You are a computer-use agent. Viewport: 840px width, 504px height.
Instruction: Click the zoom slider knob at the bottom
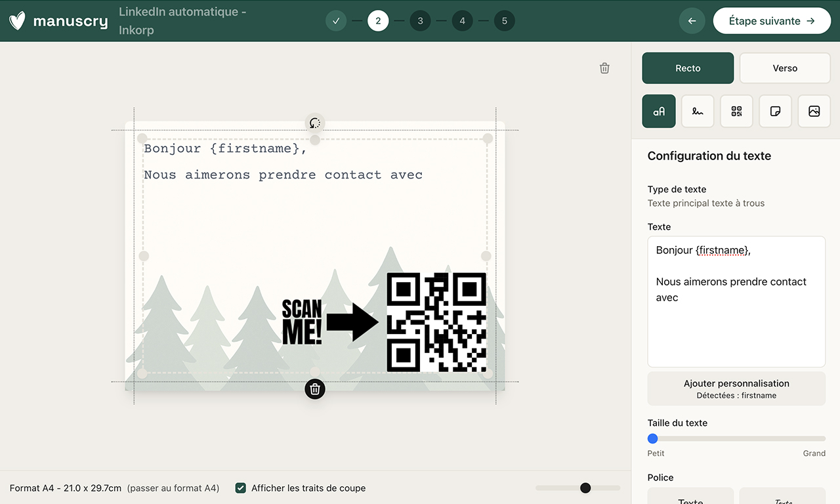coord(585,488)
